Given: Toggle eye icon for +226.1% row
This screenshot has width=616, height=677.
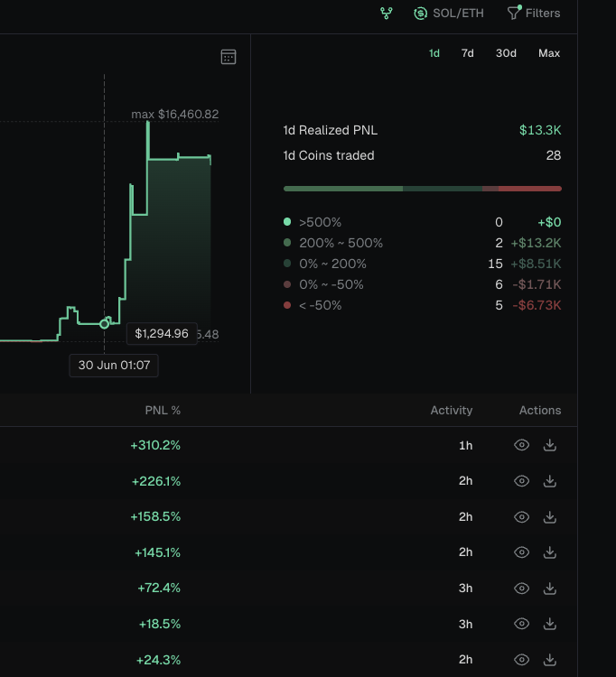Looking at the screenshot, I should 521,480.
